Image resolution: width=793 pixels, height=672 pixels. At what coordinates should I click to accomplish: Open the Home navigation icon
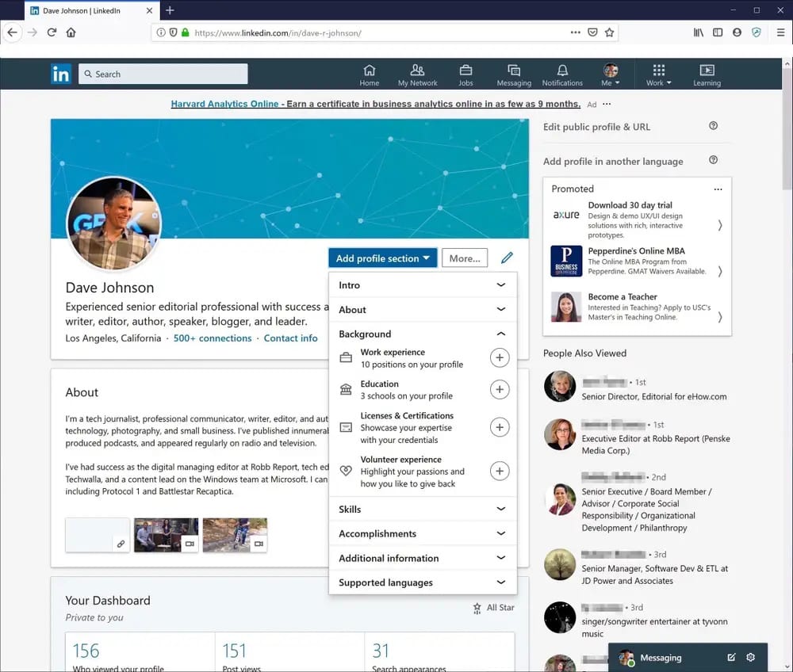(x=370, y=74)
